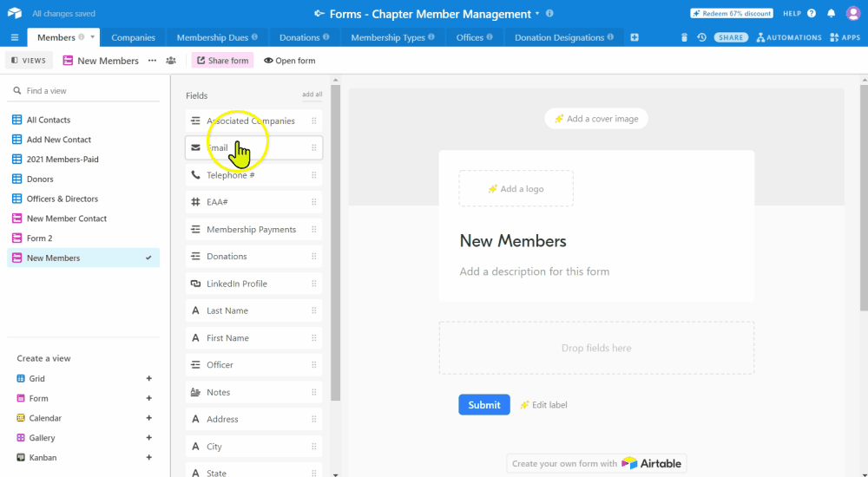Click drag handle on Donations field
Image resolution: width=868 pixels, height=477 pixels.
pos(314,256)
